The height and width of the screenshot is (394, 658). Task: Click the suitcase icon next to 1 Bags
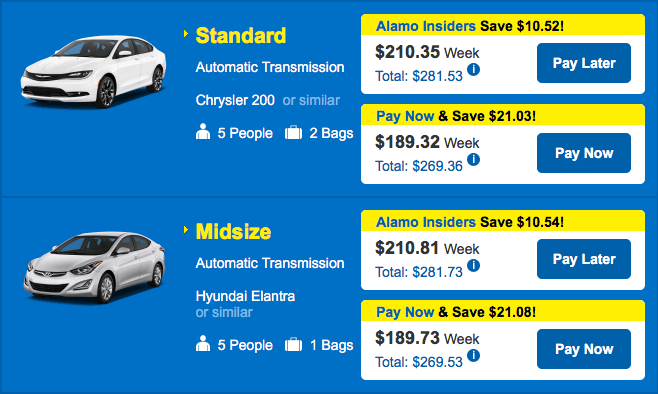click(293, 344)
